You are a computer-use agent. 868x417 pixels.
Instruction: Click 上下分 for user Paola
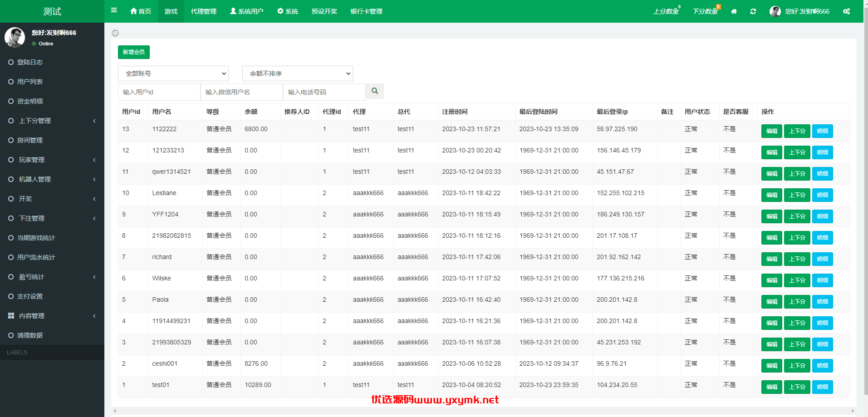pyautogui.click(x=797, y=302)
